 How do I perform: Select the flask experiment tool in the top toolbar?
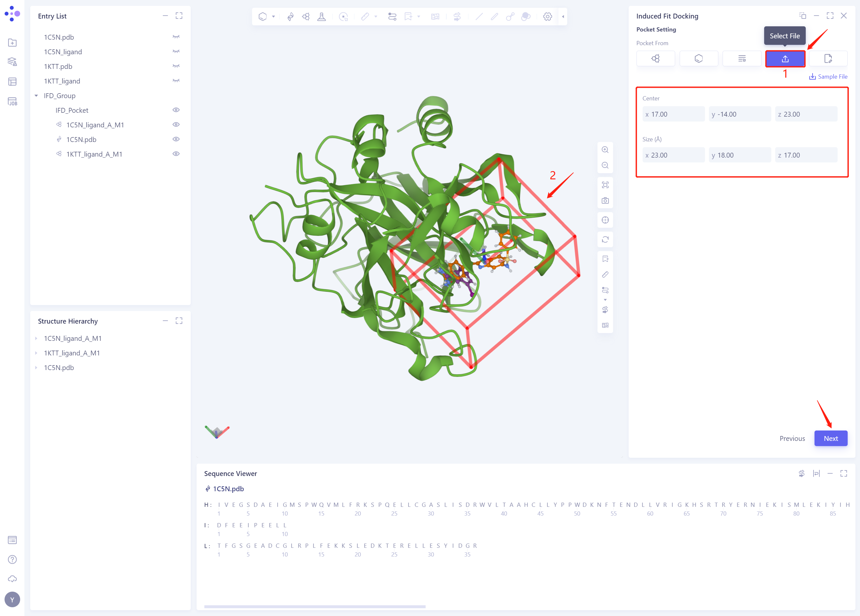click(322, 17)
